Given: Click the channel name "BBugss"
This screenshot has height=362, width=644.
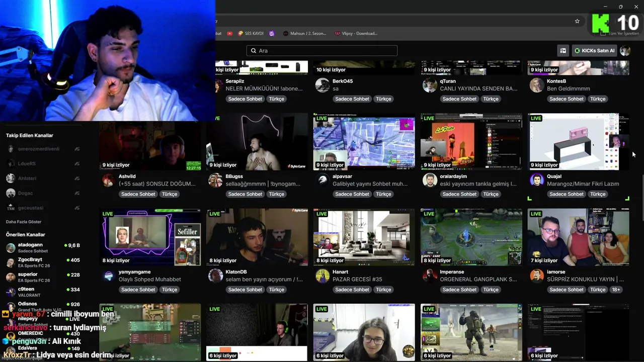Looking at the screenshot, I should [x=234, y=176].
